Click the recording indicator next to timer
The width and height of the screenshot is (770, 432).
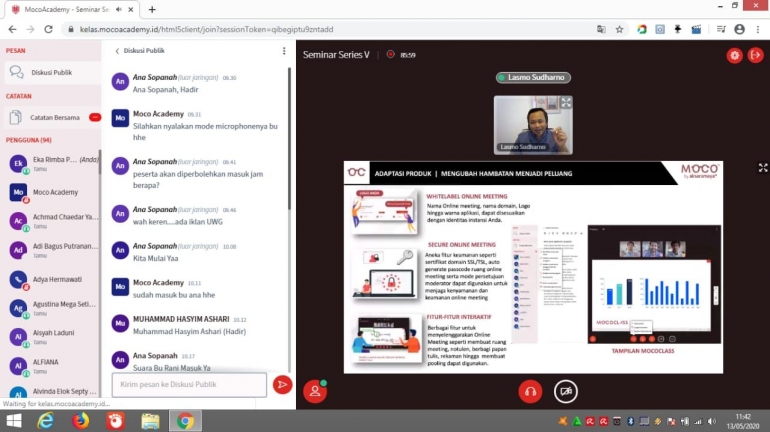click(390, 54)
